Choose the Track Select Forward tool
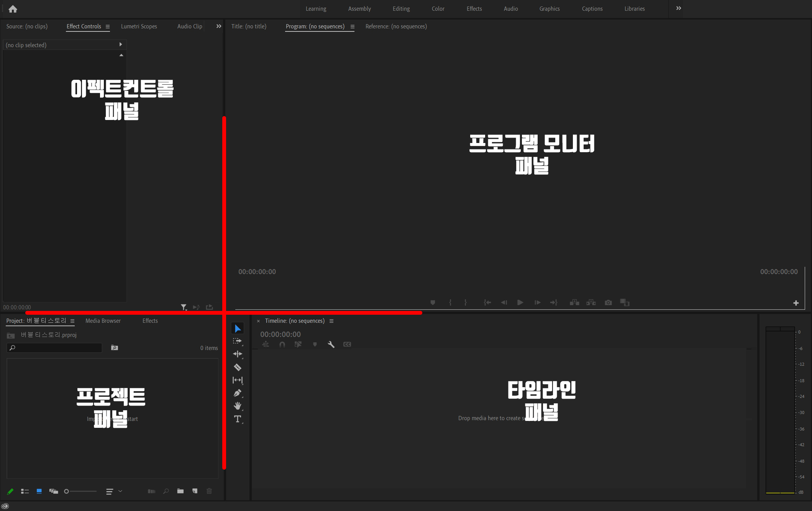 238,341
